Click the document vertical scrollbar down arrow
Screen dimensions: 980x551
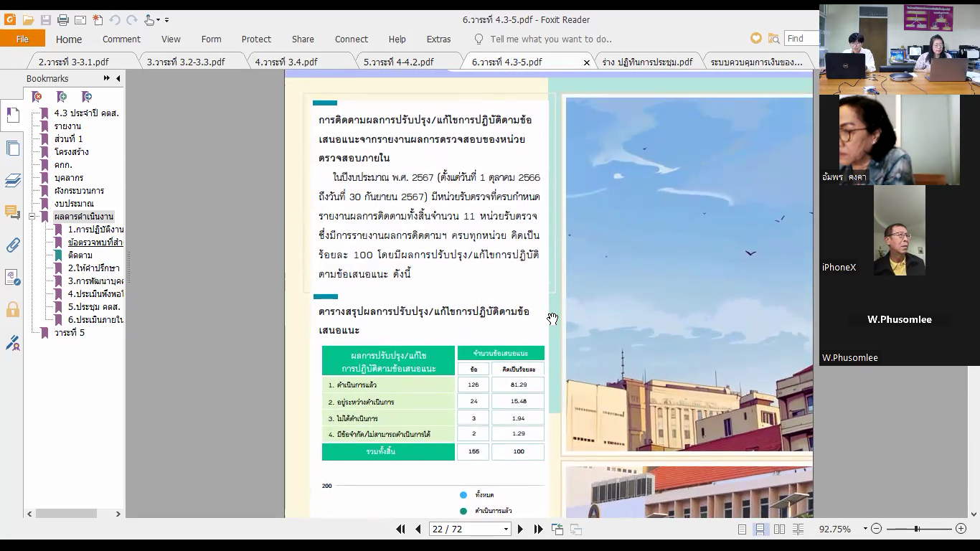[974, 514]
